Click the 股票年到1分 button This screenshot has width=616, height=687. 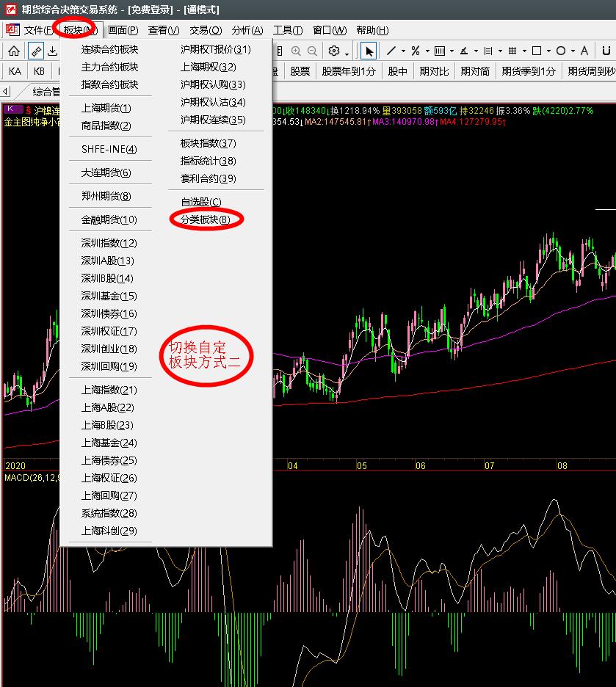click(x=349, y=71)
